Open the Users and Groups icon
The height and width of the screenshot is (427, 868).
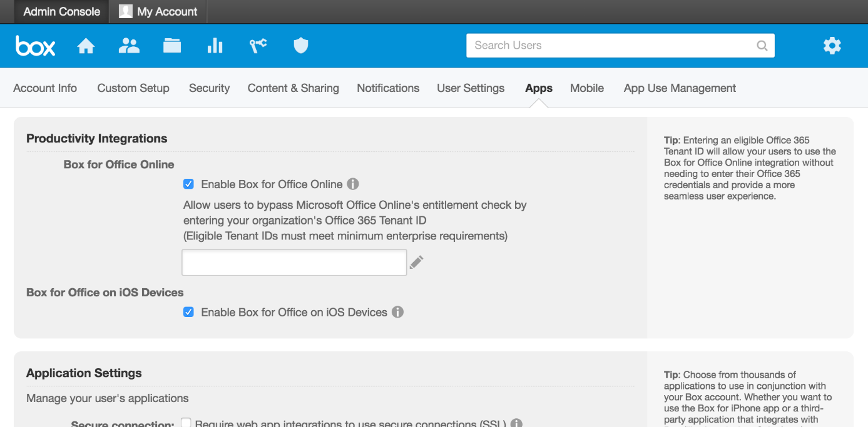(129, 46)
